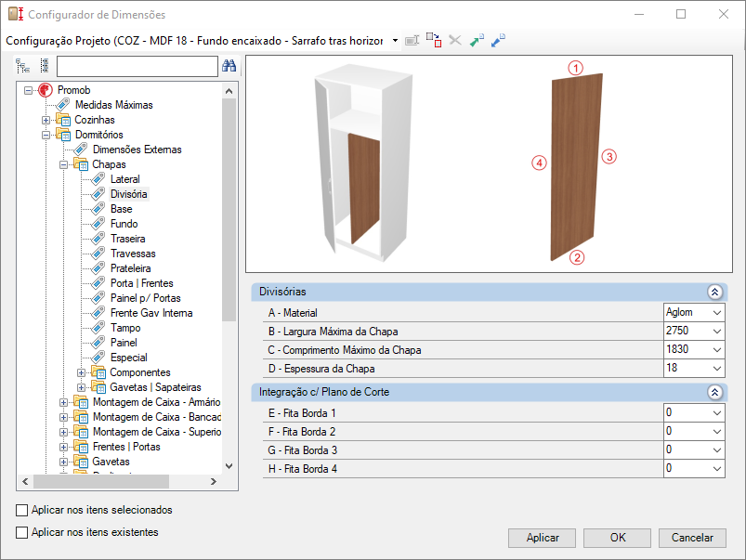Click the tag icon beside Medidas Máximas
Image resolution: width=746 pixels, height=560 pixels.
(63, 105)
